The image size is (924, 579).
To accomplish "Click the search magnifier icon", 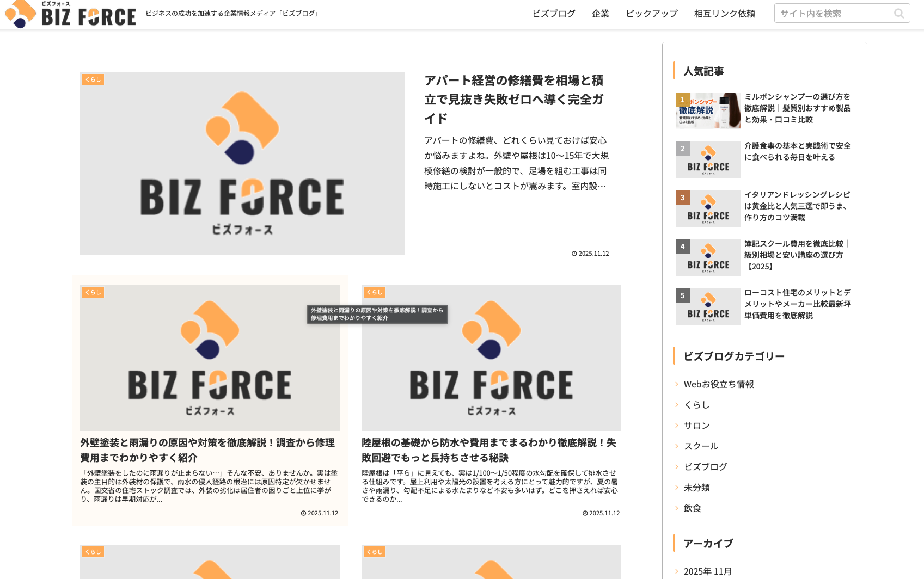I will [898, 14].
